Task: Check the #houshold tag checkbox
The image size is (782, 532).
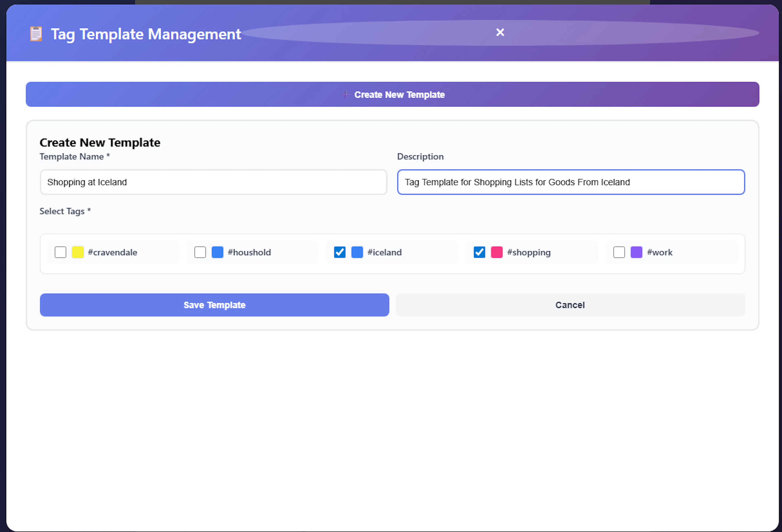Action: [x=200, y=252]
